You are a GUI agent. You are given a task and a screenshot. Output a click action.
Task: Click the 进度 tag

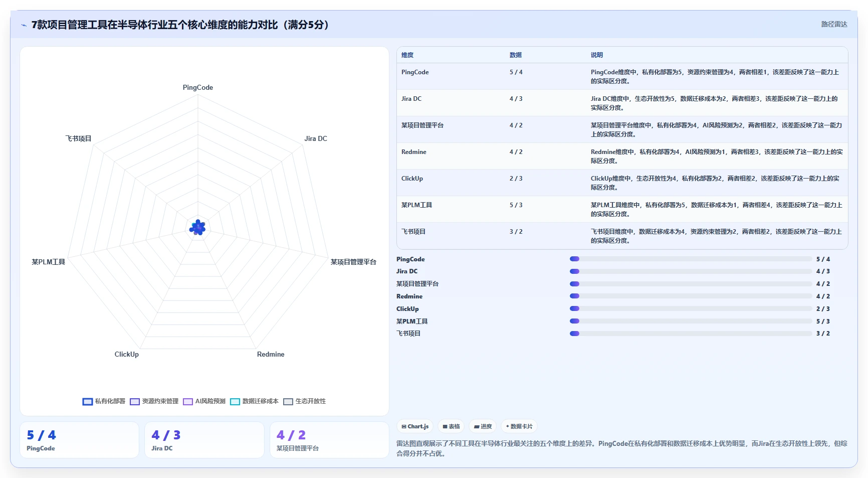[x=483, y=426]
